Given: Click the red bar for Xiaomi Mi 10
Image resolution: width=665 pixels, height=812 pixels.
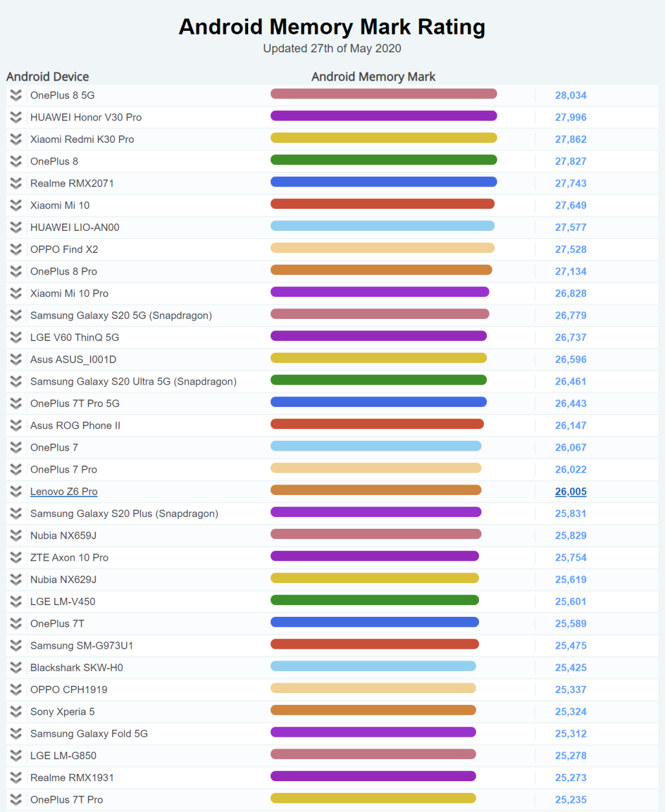Looking at the screenshot, I should [382, 204].
